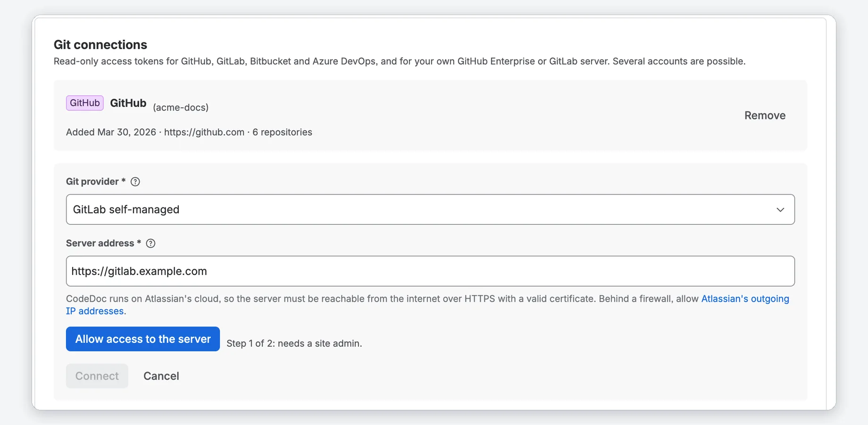Click the dropdown chevron arrow

click(780, 210)
